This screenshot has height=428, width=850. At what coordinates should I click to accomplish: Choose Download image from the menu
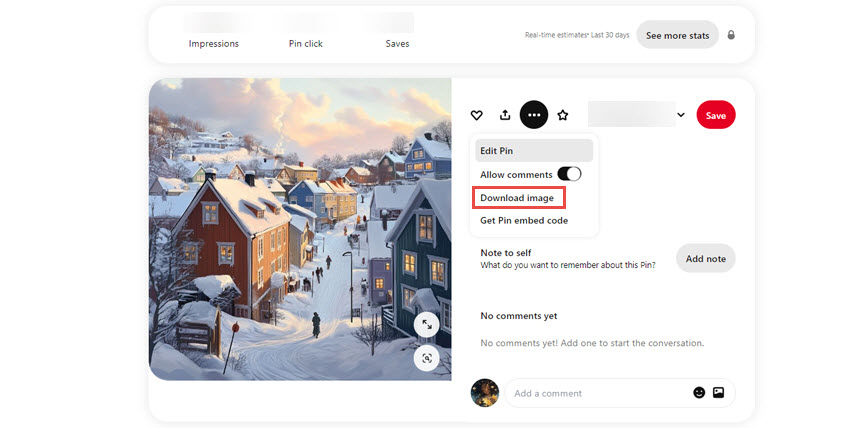(x=519, y=198)
